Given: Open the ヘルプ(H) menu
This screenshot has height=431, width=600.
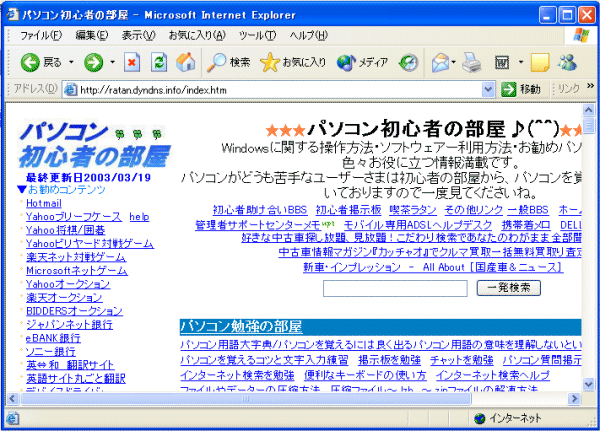Looking at the screenshot, I should pyautogui.click(x=308, y=36).
